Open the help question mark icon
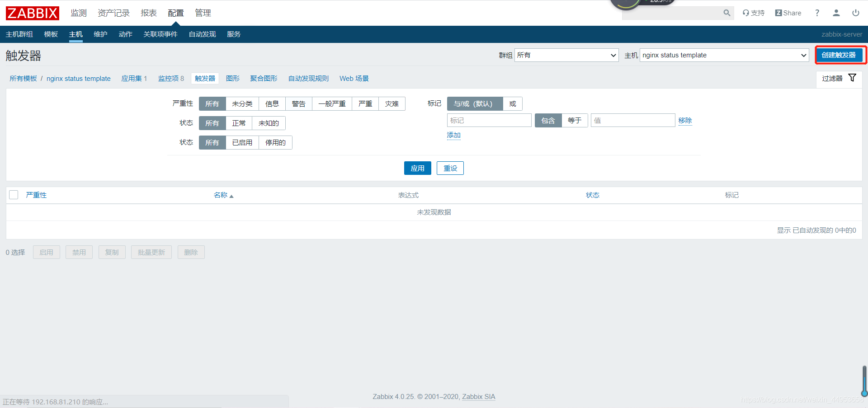 pyautogui.click(x=817, y=13)
